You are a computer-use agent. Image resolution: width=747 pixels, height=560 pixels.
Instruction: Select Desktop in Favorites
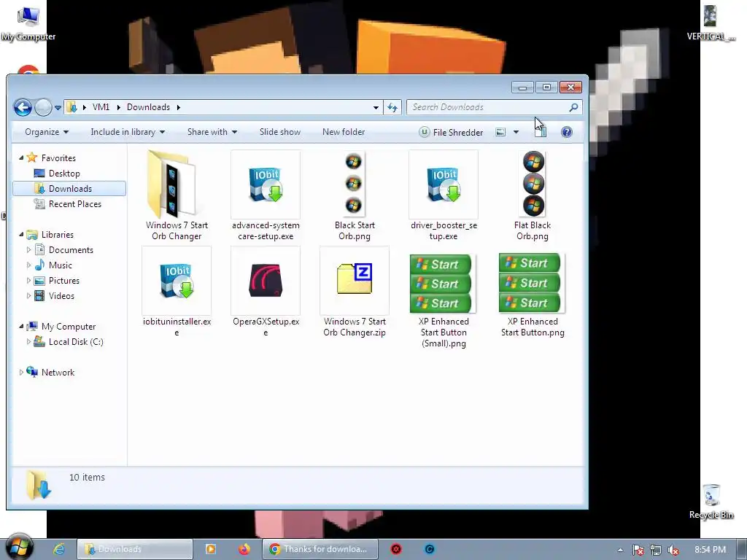click(64, 174)
